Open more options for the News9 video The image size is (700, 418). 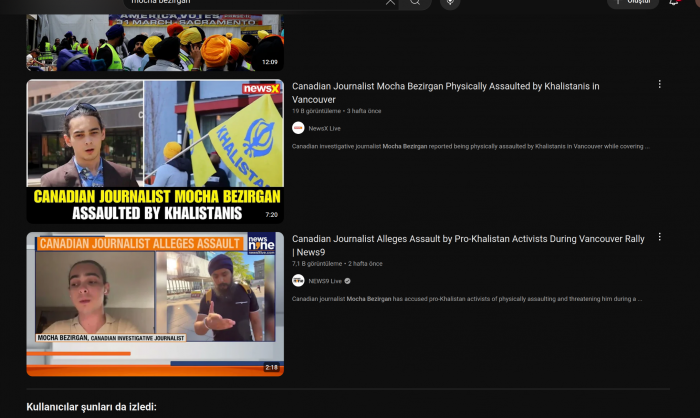(659, 237)
